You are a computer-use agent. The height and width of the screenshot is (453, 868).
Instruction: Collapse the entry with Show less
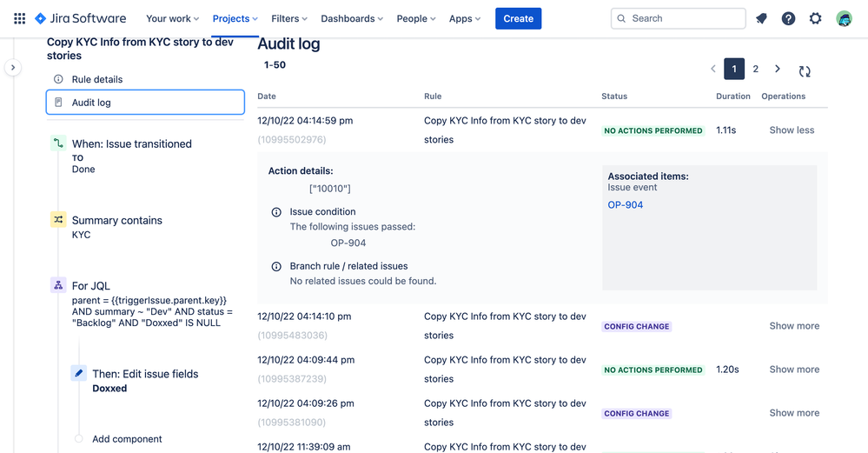792,130
